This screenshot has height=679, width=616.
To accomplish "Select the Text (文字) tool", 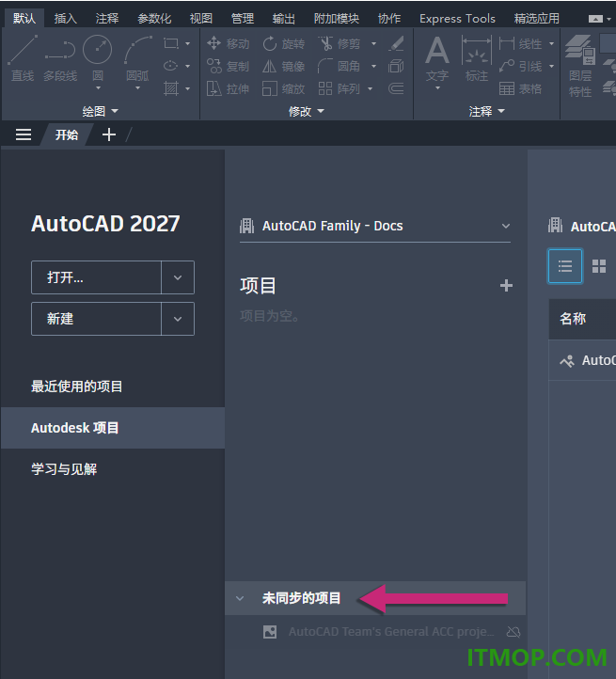I will click(437, 59).
